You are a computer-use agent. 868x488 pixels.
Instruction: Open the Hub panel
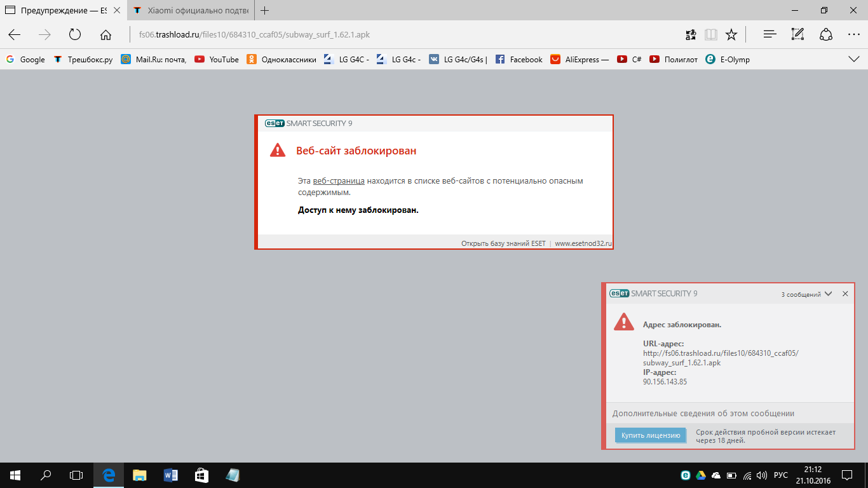click(770, 35)
